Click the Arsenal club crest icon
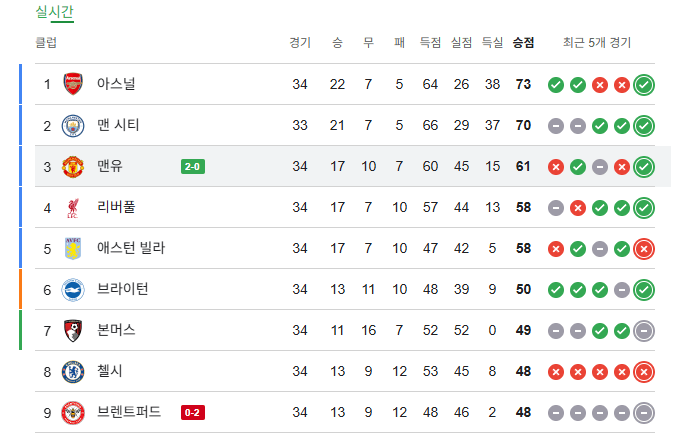 (x=73, y=84)
